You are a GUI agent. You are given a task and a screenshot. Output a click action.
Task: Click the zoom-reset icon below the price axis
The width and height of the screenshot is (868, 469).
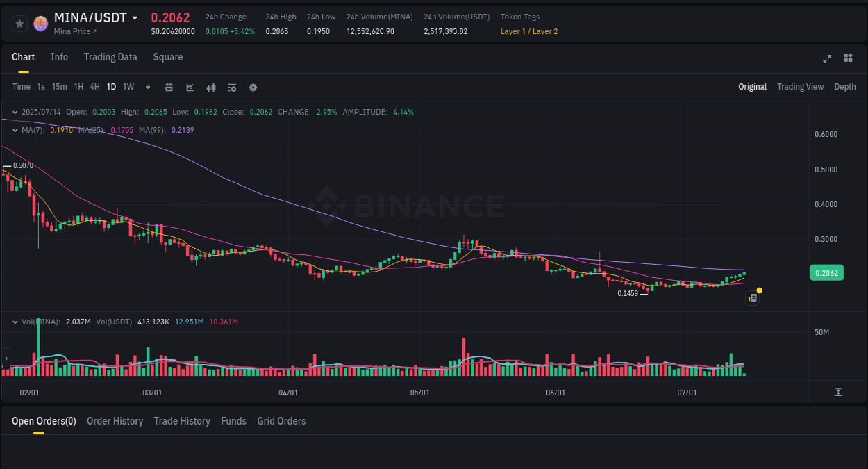[837, 391]
